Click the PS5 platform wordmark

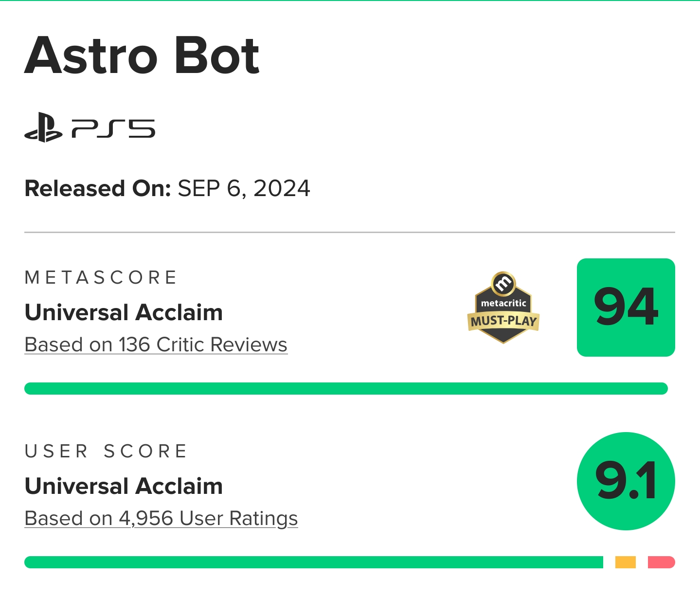click(x=113, y=129)
